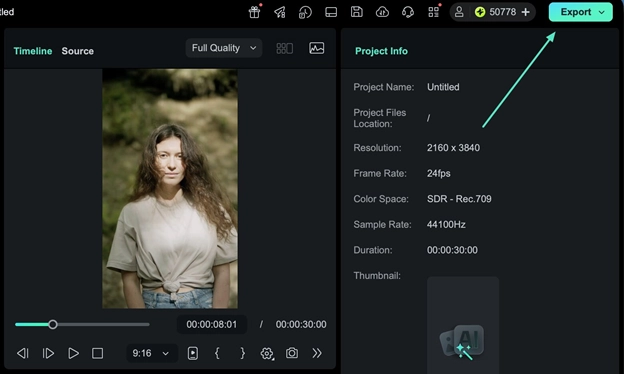Click the total duration under the preview
This screenshot has height=374, width=624.
pos(301,324)
